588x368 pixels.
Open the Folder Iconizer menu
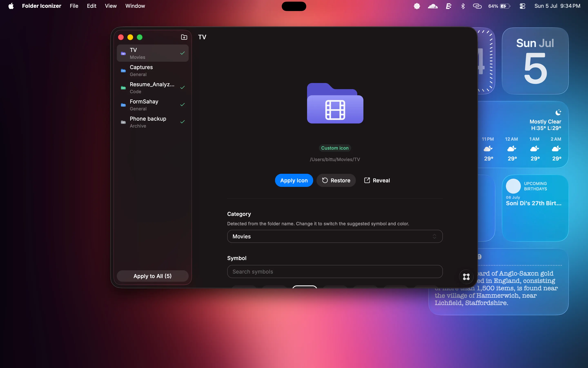(42, 6)
